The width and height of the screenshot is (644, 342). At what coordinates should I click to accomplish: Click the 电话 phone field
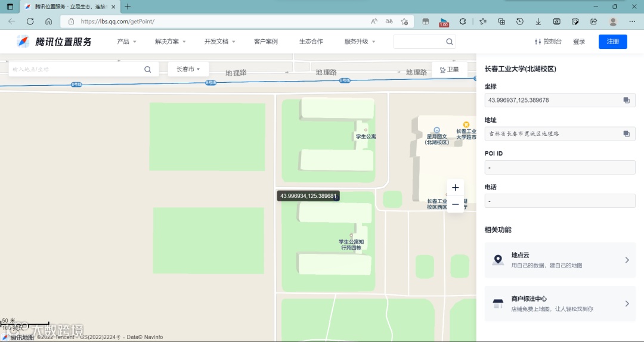(560, 201)
